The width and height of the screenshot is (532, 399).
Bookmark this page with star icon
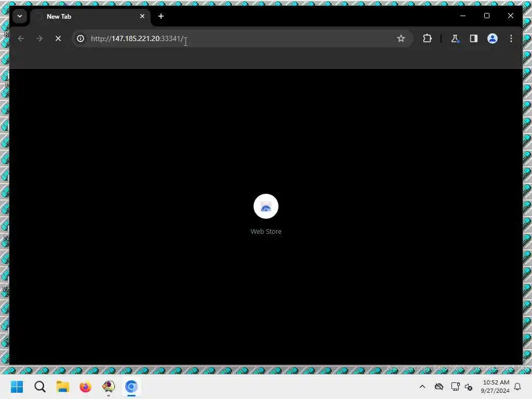(x=401, y=38)
